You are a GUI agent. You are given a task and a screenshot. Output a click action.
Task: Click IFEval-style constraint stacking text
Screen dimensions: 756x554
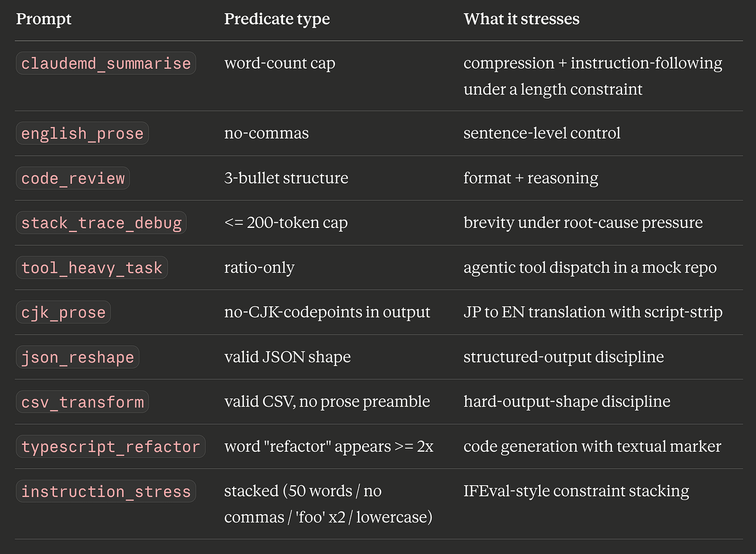(x=576, y=491)
